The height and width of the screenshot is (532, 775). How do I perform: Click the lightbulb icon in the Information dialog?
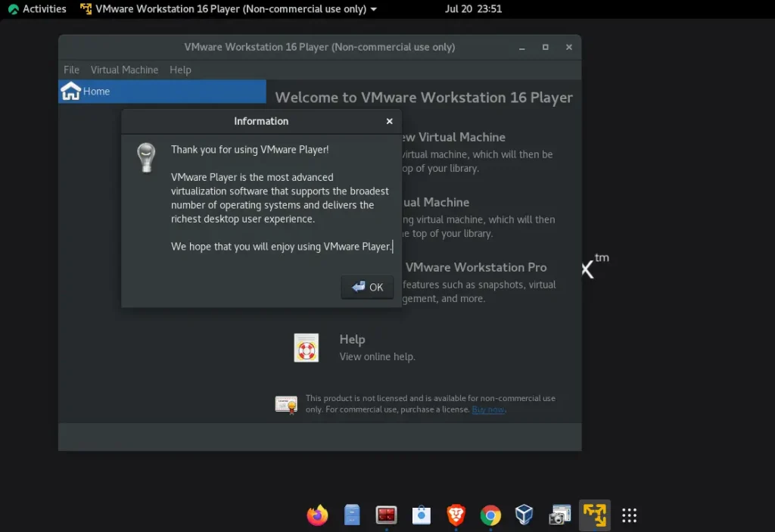(145, 157)
